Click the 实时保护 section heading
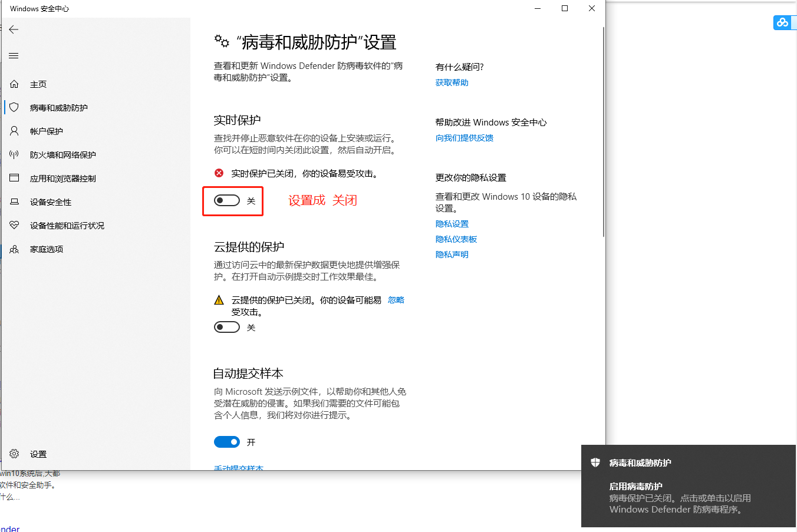 click(x=237, y=120)
